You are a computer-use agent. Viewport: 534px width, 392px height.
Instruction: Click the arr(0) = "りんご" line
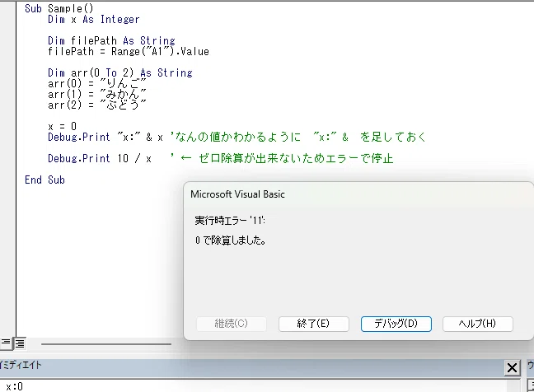point(97,83)
